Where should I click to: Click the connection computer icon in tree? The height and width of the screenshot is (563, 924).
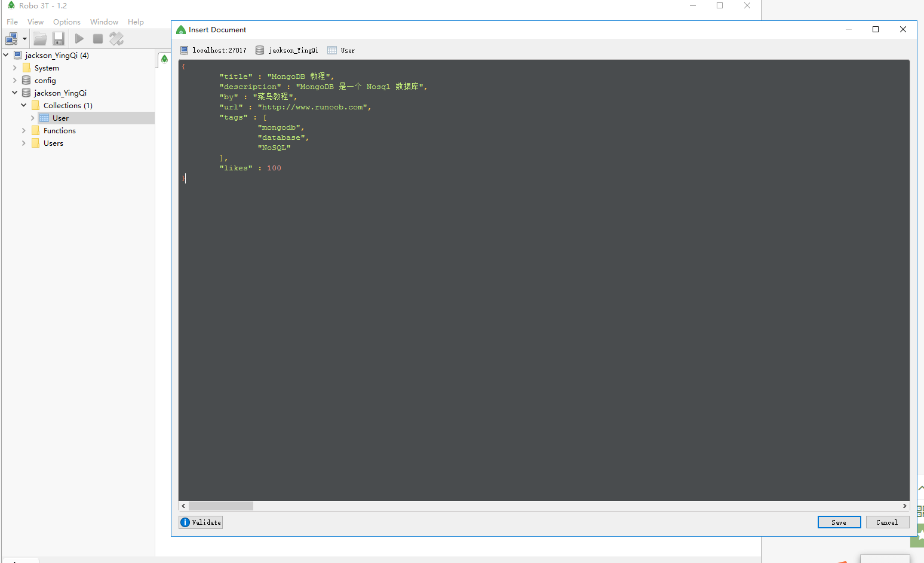tap(18, 55)
